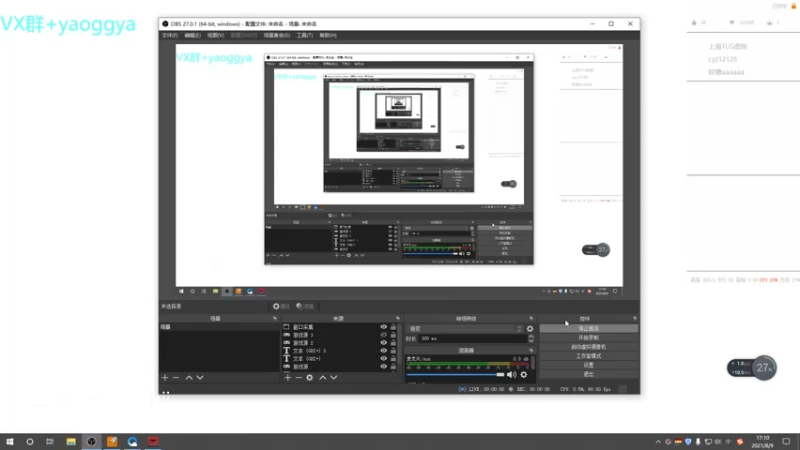This screenshot has width=800, height=450.
Task: Toggle visibility of text (GDI+) 3 source
Action: [384, 351]
